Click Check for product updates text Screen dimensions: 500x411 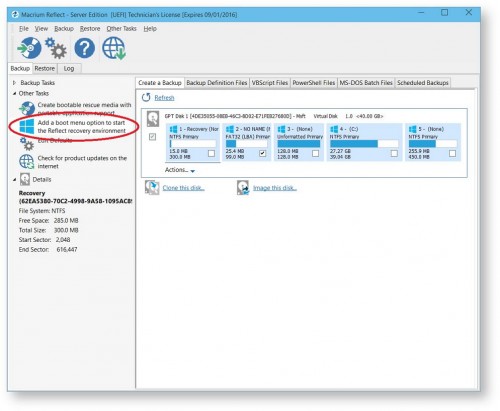point(82,162)
